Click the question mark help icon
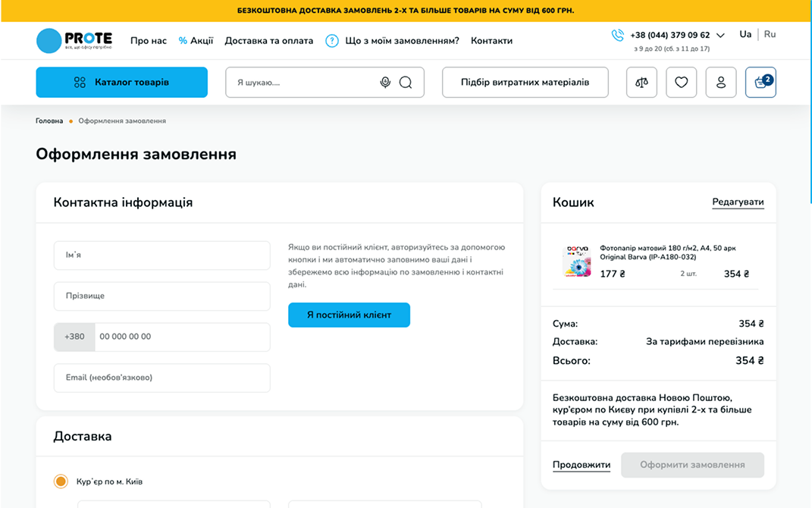Viewport: 812px width, 508px height. (331, 41)
